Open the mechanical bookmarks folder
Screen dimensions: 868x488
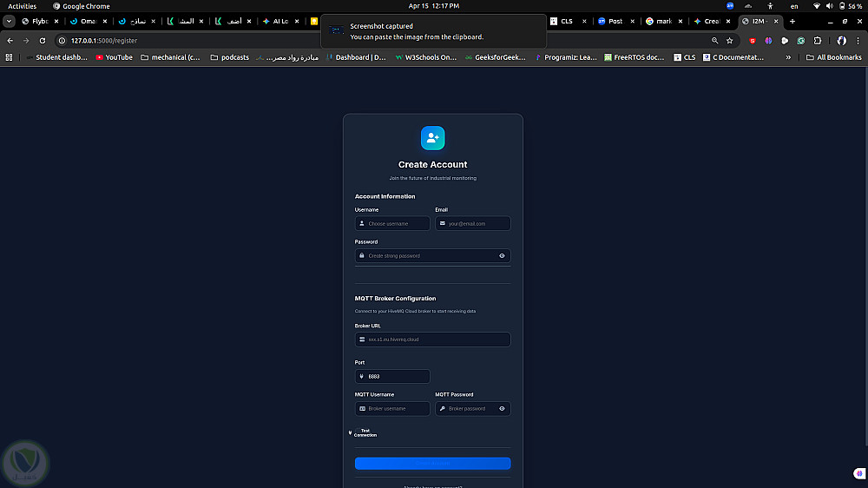click(170, 57)
